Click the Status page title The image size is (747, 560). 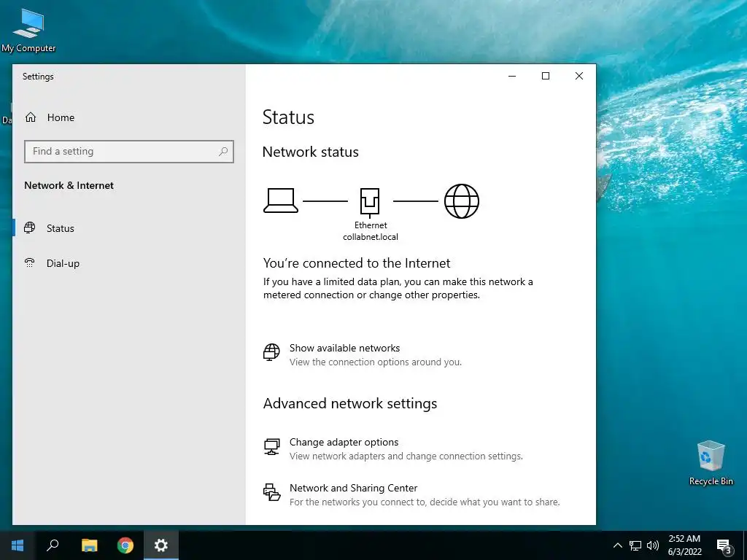[x=289, y=117]
